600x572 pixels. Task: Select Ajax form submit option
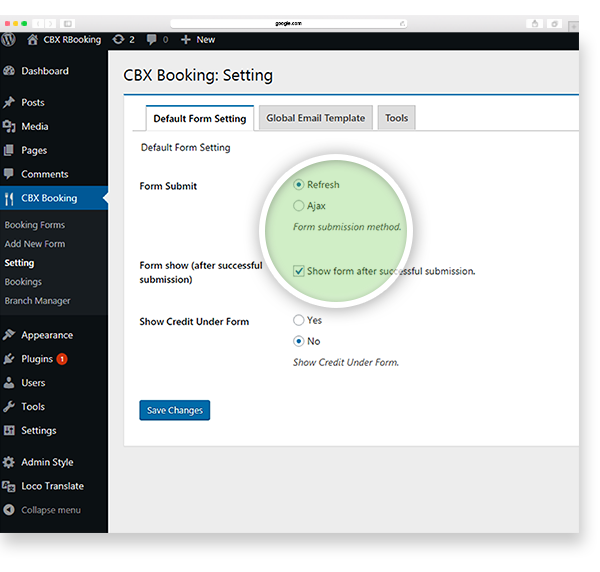tap(298, 206)
